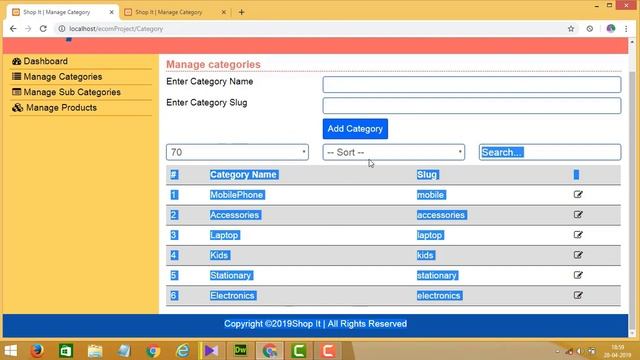Click the Kids category name

220,255
